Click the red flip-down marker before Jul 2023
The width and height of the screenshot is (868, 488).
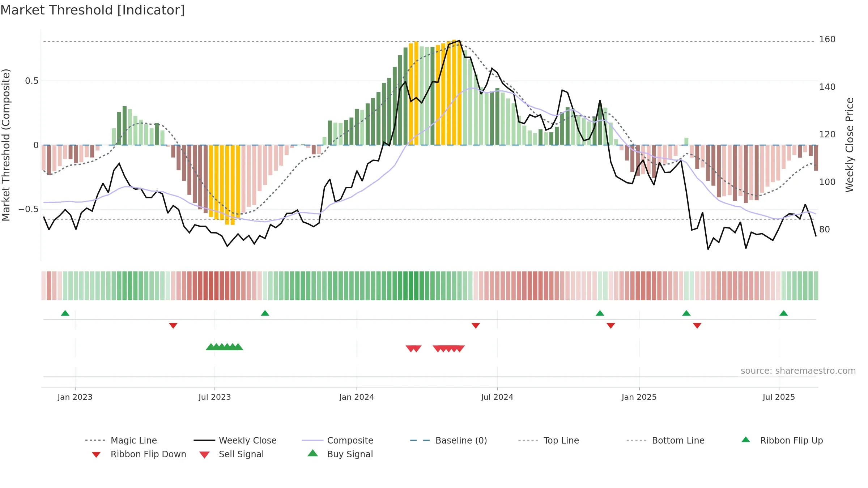(173, 326)
